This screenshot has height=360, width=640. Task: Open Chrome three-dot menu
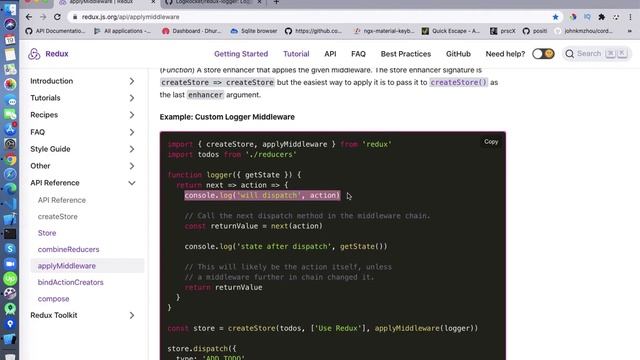(630, 17)
